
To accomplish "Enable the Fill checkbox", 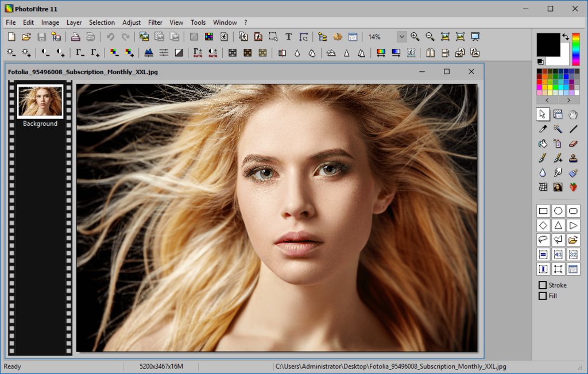I will (543, 296).
